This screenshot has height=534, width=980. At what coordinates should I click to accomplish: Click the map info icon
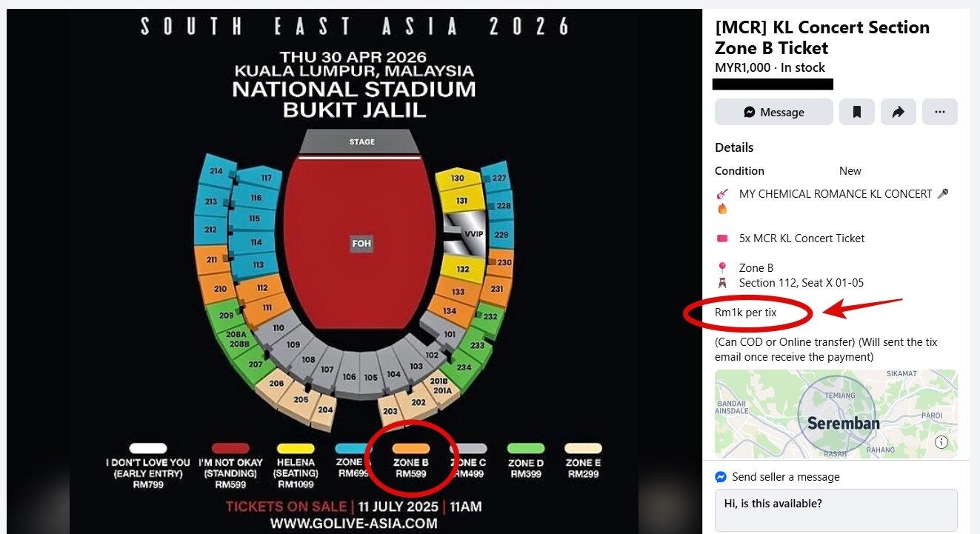(941, 442)
